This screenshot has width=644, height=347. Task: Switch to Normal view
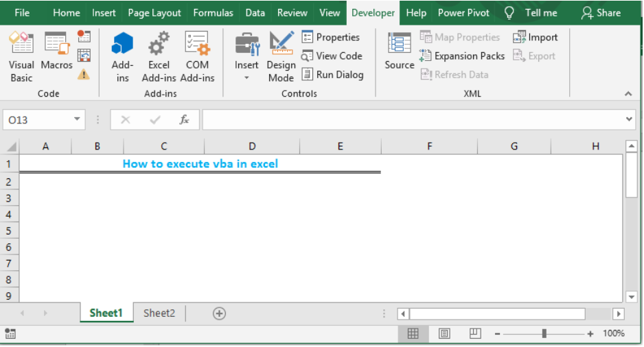(413, 334)
